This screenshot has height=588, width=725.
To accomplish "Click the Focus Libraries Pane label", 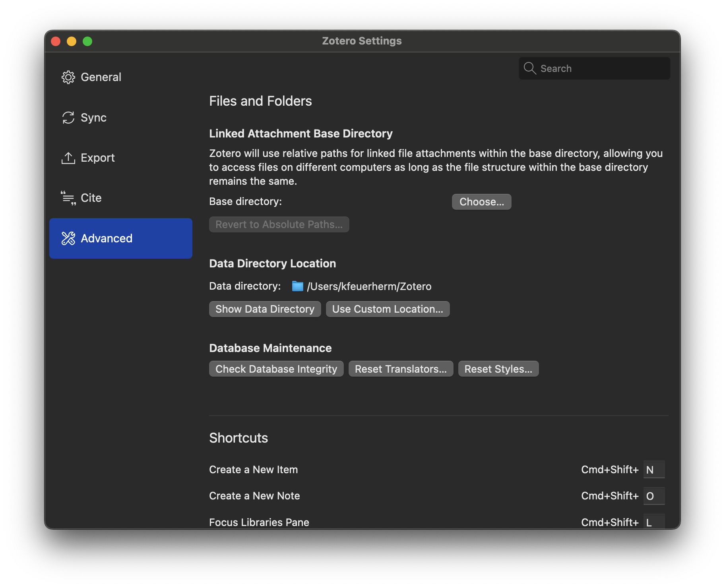I will click(259, 522).
